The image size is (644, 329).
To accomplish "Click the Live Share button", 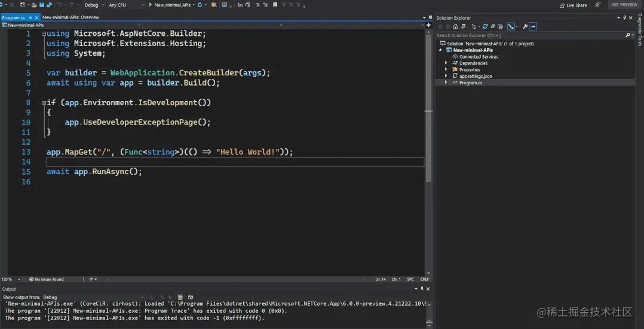I will [x=574, y=5].
